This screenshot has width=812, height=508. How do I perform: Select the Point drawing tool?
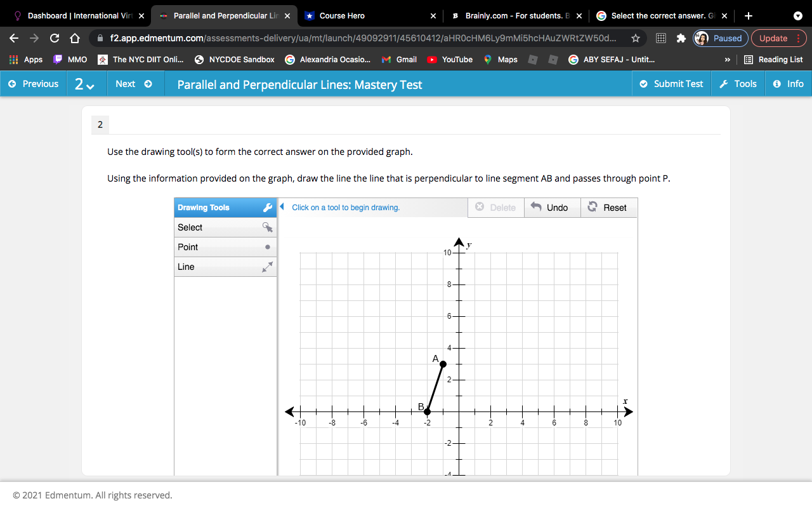225,247
